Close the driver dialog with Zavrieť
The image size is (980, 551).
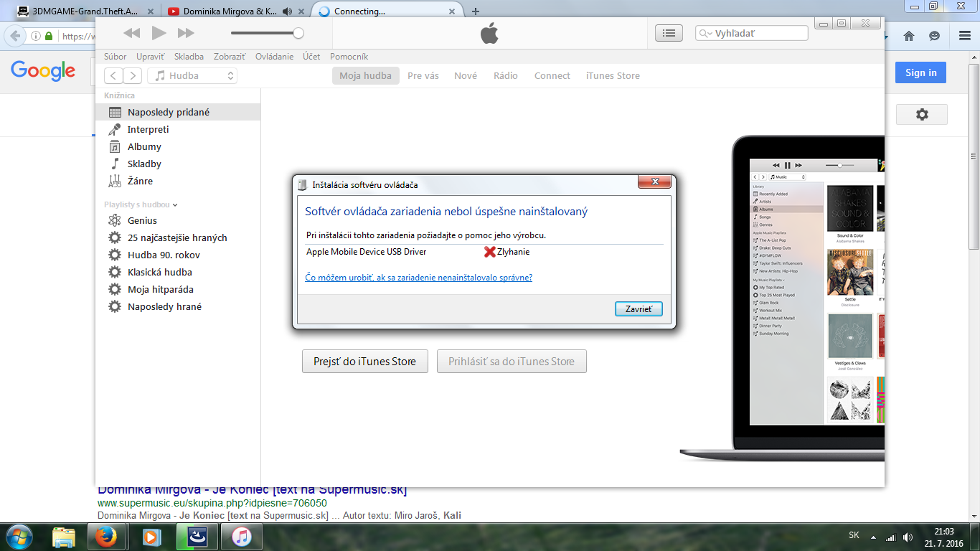pyautogui.click(x=638, y=309)
